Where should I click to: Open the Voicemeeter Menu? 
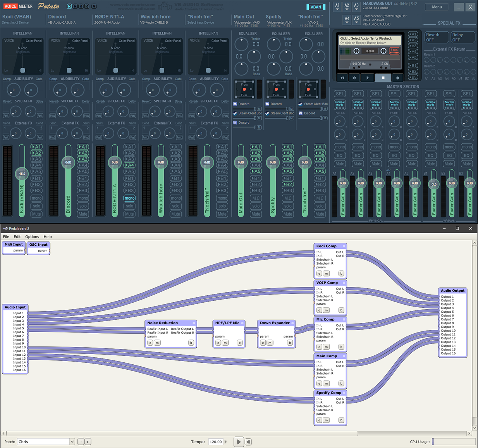[437, 7]
